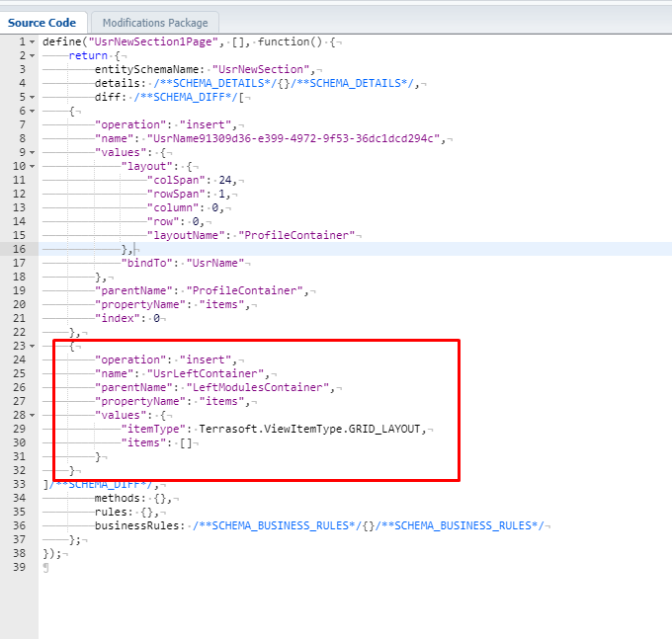Collapse the first insert object on line 6
Screen dimensions: 672x639
(x=36, y=112)
